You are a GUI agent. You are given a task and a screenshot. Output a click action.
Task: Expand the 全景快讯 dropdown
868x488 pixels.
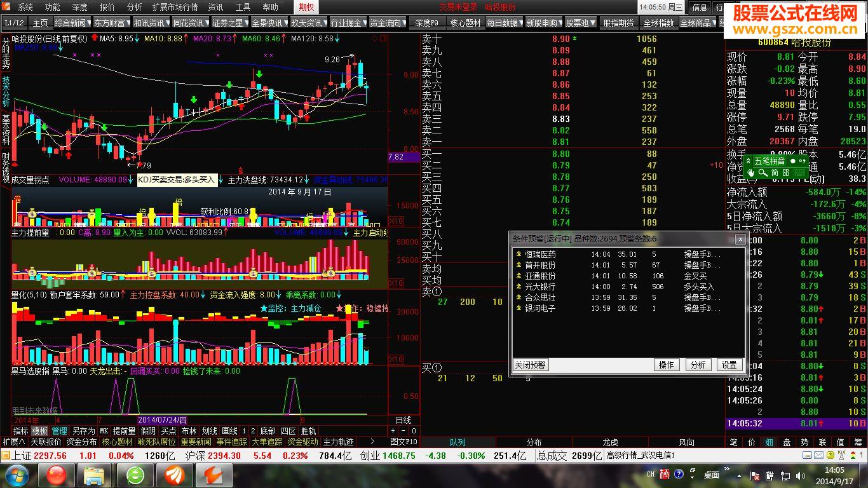tap(268, 23)
